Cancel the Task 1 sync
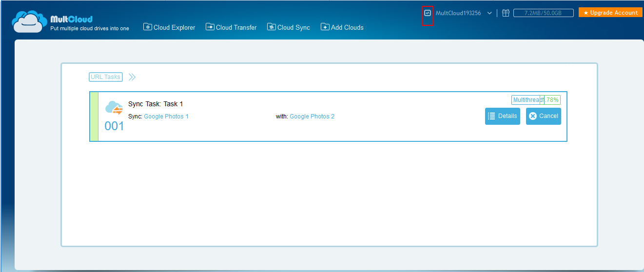 pos(544,116)
